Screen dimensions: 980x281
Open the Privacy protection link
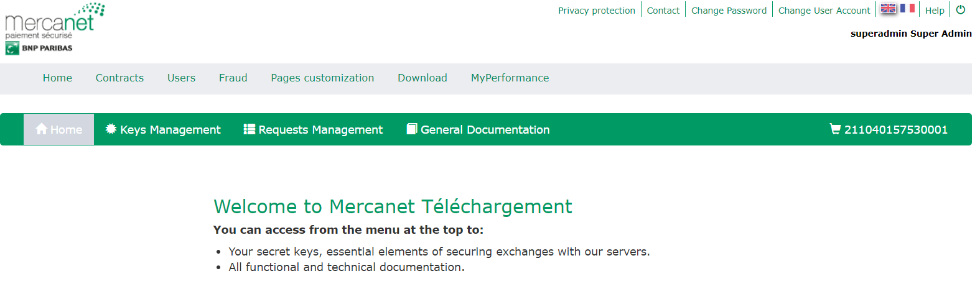(596, 11)
